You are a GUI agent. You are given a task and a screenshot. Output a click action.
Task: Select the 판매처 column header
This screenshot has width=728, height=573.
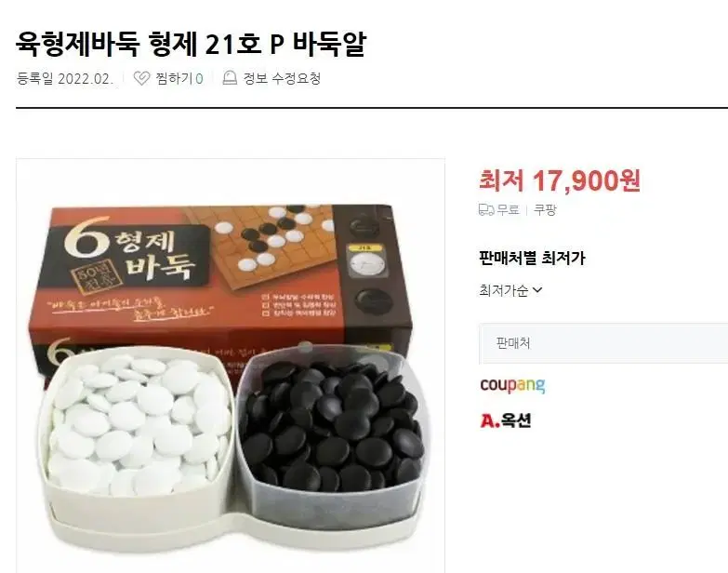[513, 343]
